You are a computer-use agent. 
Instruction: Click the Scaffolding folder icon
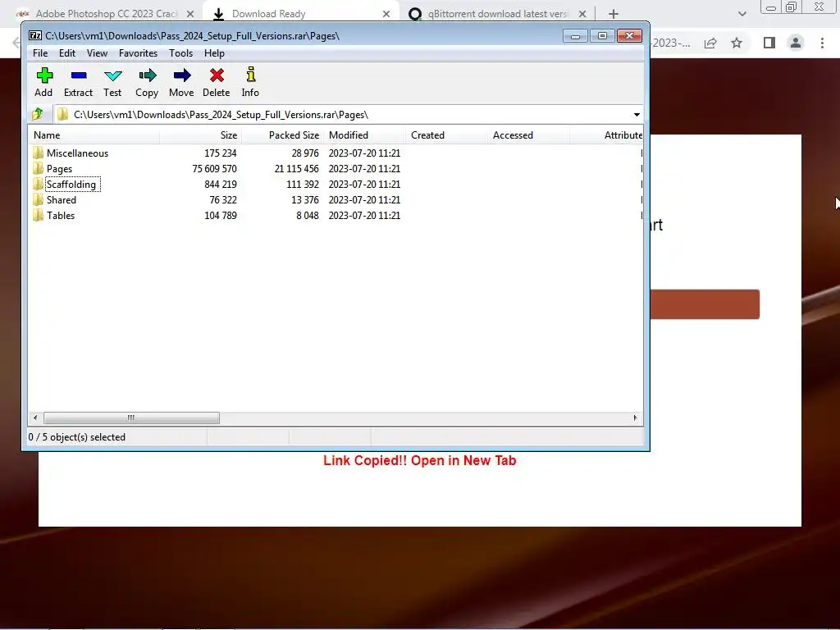click(38, 184)
